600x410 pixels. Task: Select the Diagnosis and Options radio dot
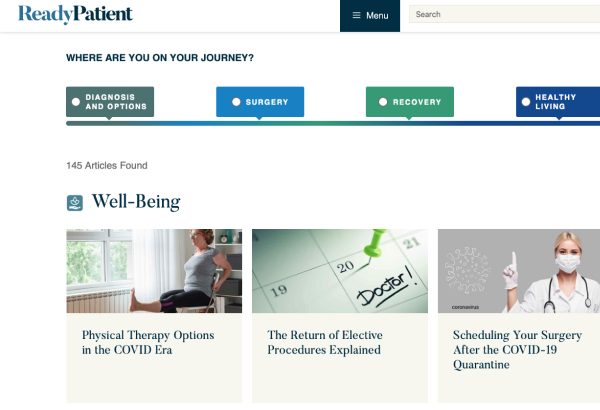tap(77, 101)
